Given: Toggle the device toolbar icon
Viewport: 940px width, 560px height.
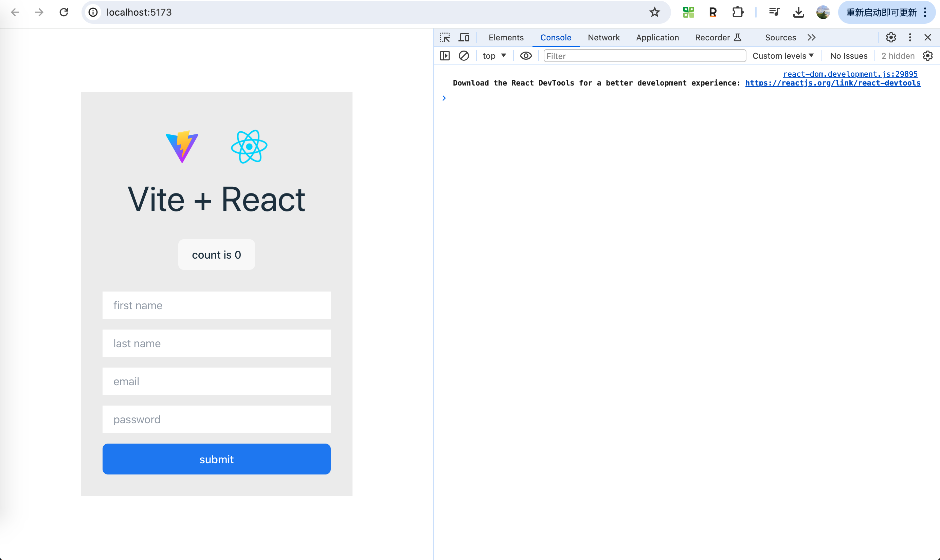Looking at the screenshot, I should [x=464, y=37].
